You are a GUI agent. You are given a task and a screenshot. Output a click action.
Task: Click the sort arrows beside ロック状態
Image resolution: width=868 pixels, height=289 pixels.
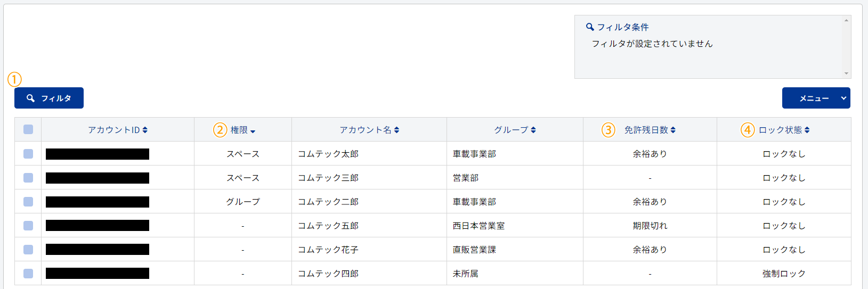click(x=807, y=130)
